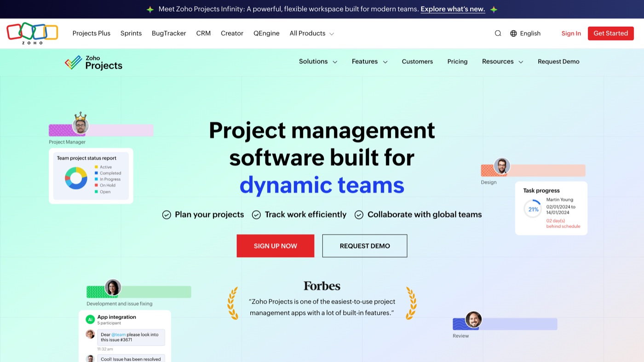Click the 'Task progress' card title
The width and height of the screenshot is (644, 362).
pyautogui.click(x=541, y=190)
